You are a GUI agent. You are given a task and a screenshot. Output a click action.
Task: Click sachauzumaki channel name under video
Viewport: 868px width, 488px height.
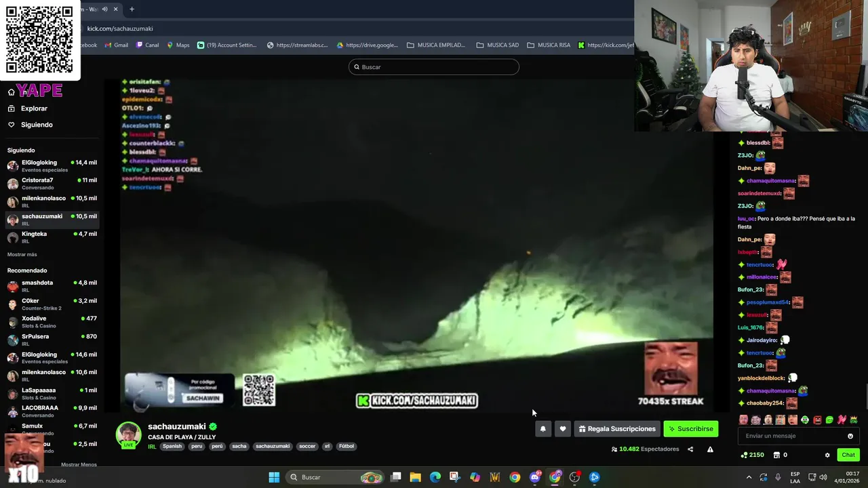coord(177,426)
